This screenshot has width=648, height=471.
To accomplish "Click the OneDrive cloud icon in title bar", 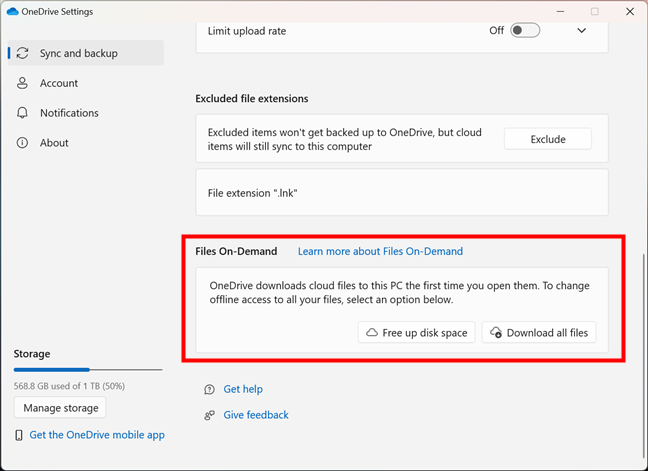I will pos(12,11).
